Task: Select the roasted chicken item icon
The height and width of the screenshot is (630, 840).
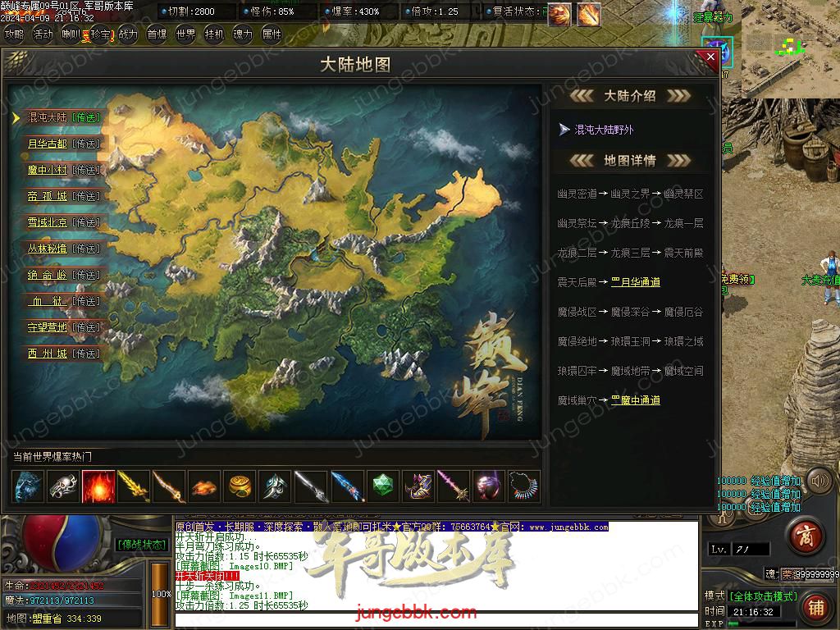Action: pyautogui.click(x=204, y=486)
